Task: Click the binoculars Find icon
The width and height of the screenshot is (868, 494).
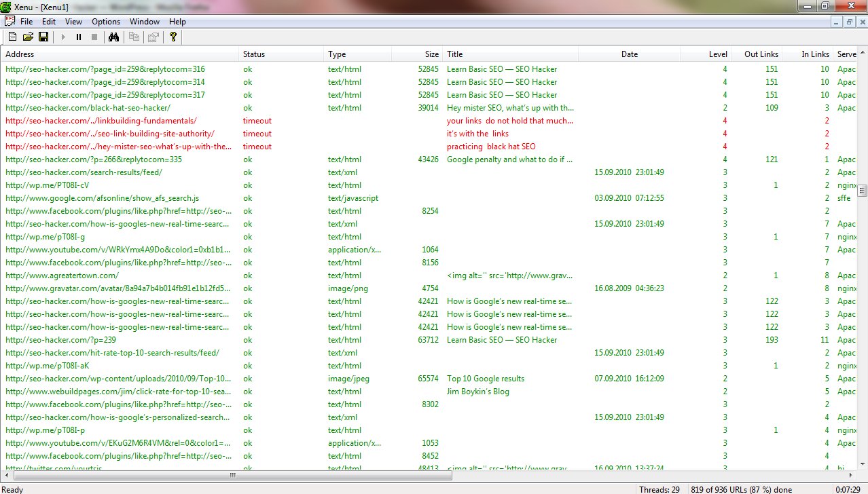Action: [x=113, y=37]
